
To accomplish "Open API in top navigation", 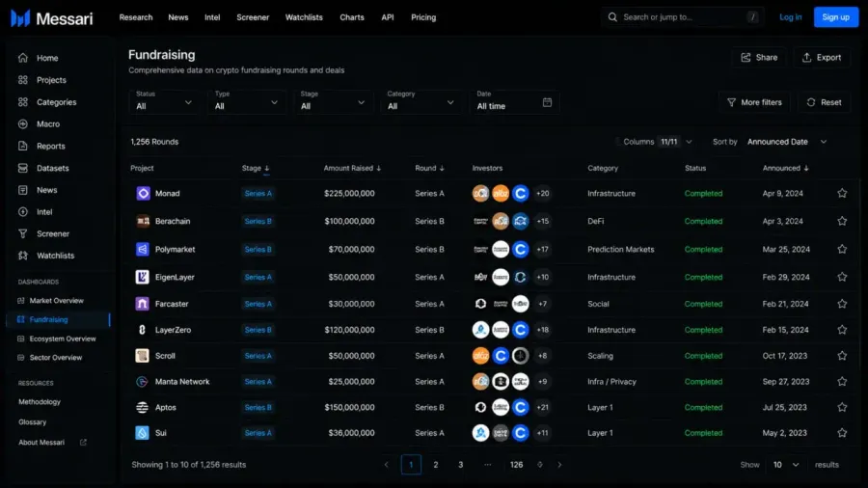I will [388, 17].
